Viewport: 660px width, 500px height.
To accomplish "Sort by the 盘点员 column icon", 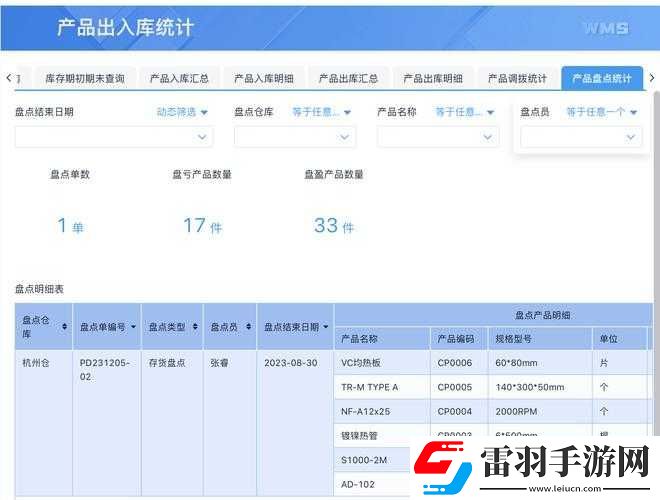I will pos(248,327).
